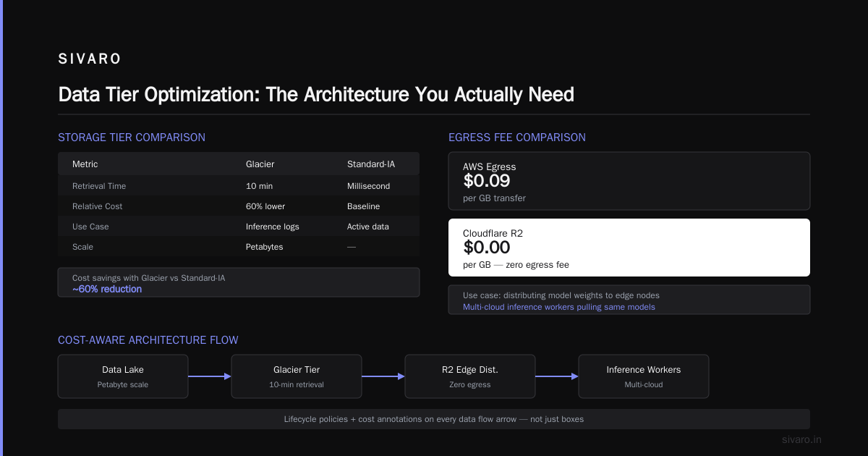Select the Retrieval Time row label
Screen dimensions: 868x456
click(x=99, y=186)
